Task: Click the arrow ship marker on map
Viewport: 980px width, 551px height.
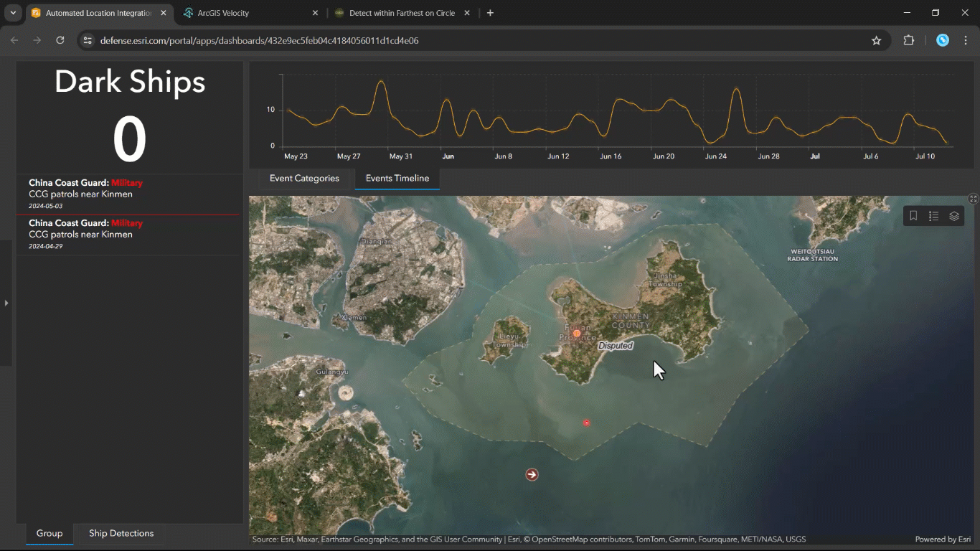Action: click(532, 474)
